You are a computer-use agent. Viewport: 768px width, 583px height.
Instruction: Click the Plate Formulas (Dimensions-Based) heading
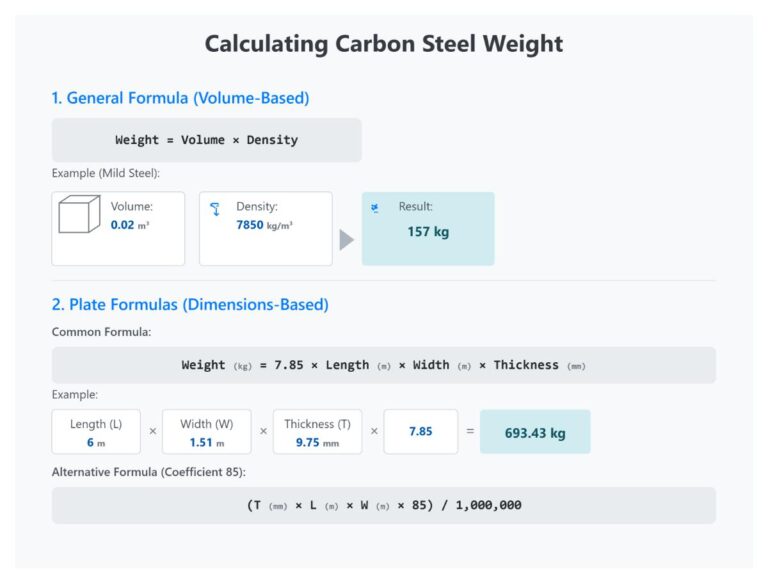click(190, 305)
